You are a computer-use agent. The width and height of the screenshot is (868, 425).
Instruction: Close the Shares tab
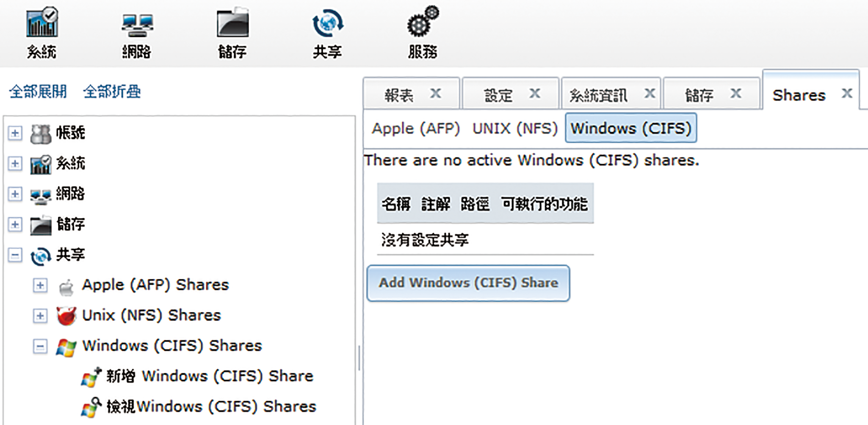coord(847,93)
